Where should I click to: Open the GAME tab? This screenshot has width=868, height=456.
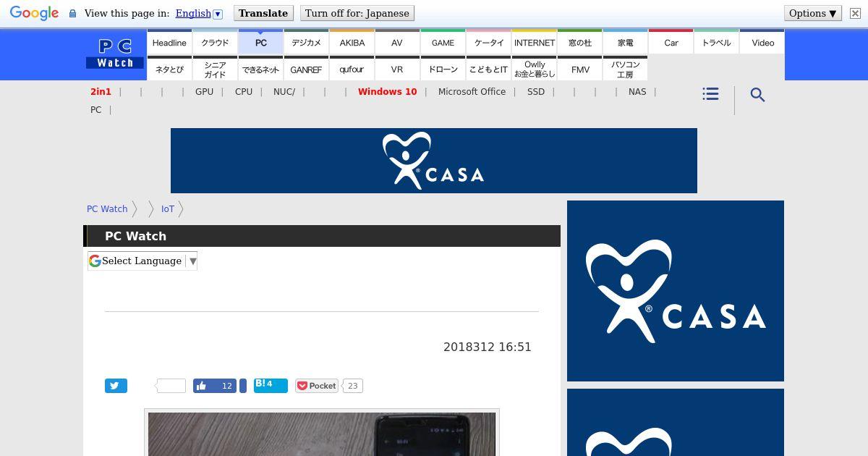pos(443,42)
